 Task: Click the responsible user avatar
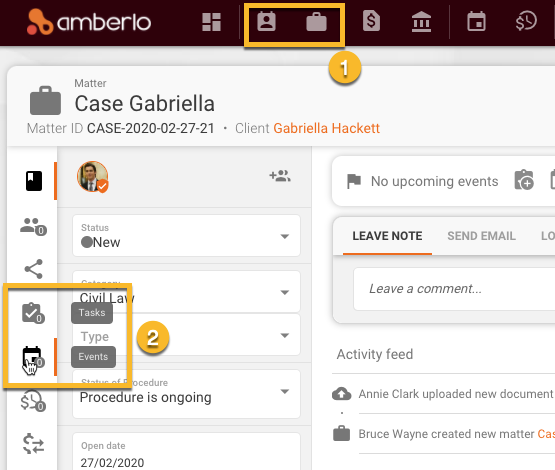92,177
